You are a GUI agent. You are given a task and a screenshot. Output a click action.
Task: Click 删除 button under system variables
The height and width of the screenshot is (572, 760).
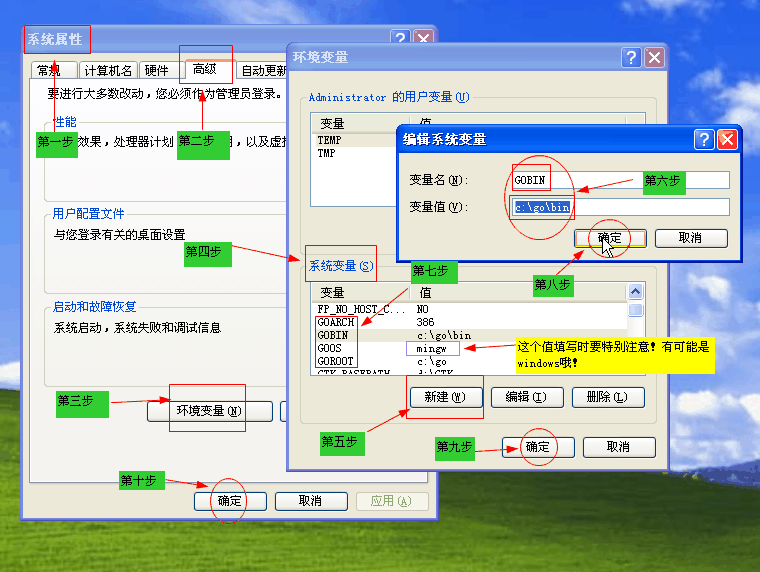pos(608,397)
